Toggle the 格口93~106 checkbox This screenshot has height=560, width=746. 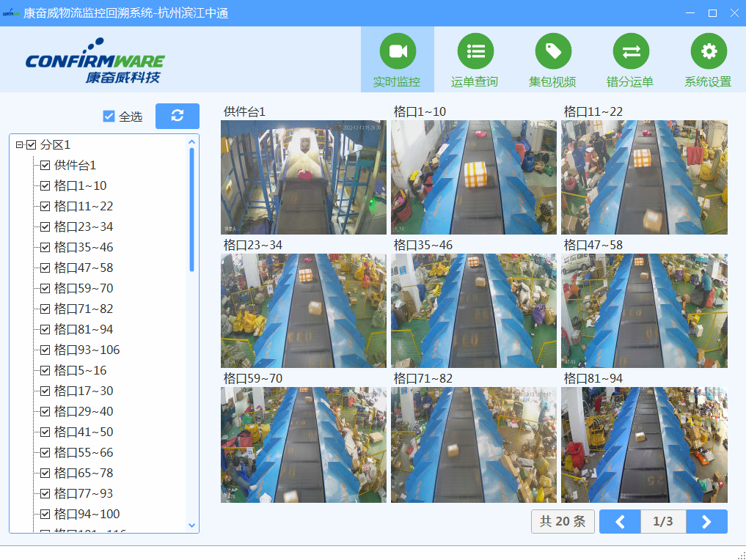(45, 350)
